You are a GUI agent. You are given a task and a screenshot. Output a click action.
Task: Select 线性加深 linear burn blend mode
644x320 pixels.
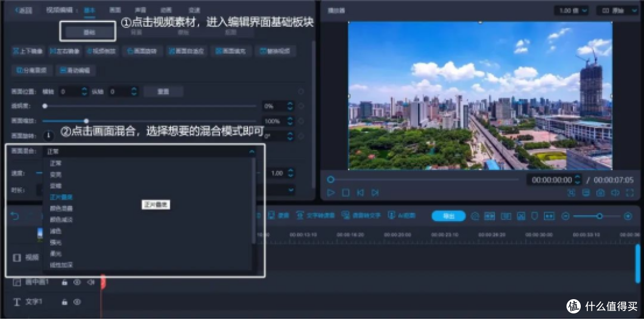tap(61, 265)
